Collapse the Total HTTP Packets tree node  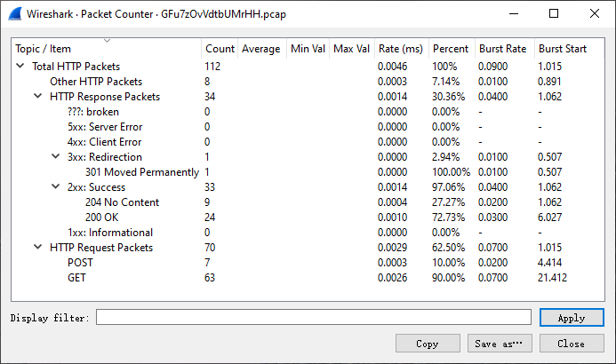20,66
